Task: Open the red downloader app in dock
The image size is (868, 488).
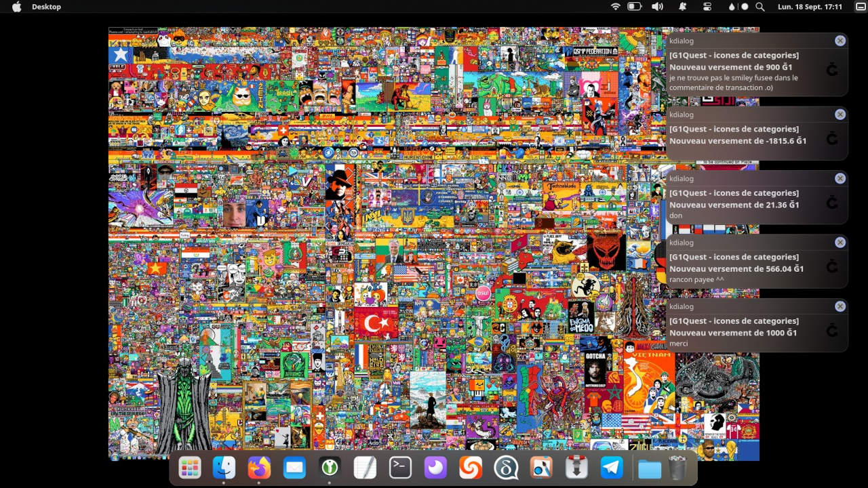Action: [x=576, y=468]
